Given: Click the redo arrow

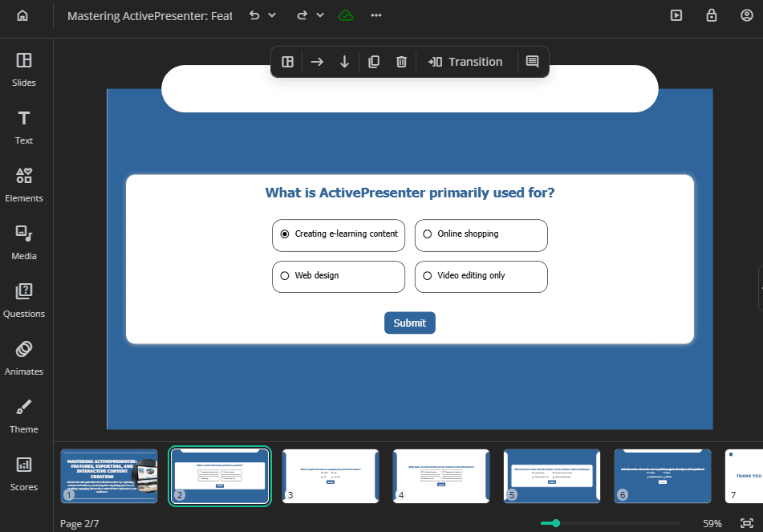Looking at the screenshot, I should 302,15.
